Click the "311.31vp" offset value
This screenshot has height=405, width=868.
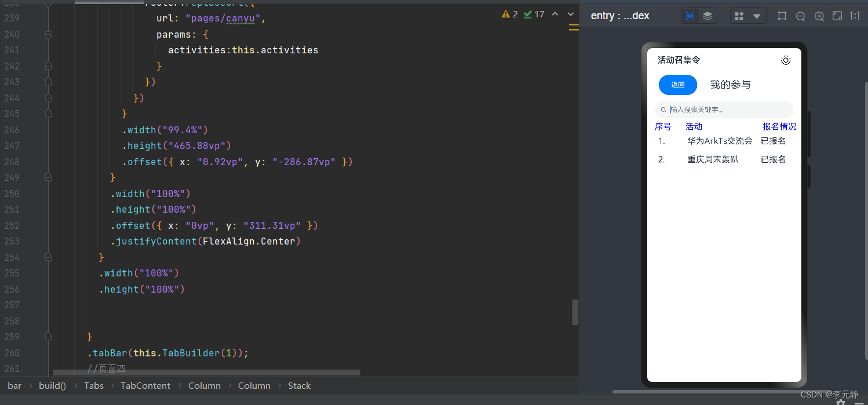272,225
